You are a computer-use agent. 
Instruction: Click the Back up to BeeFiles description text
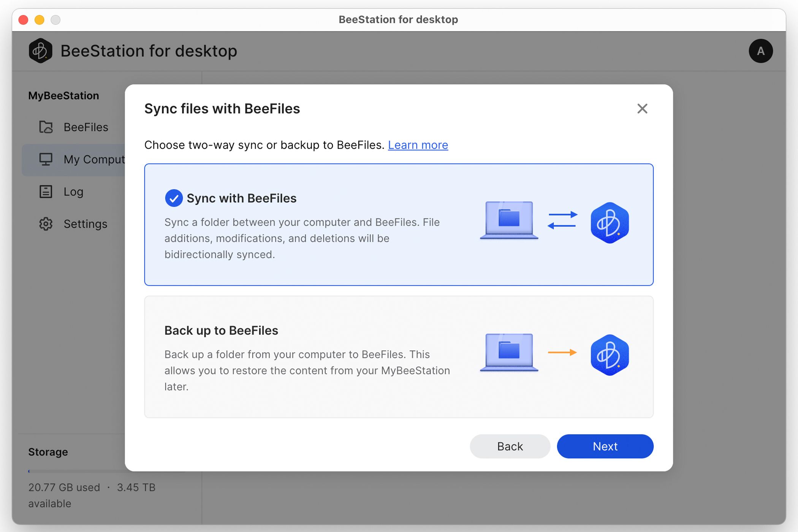[x=307, y=370]
